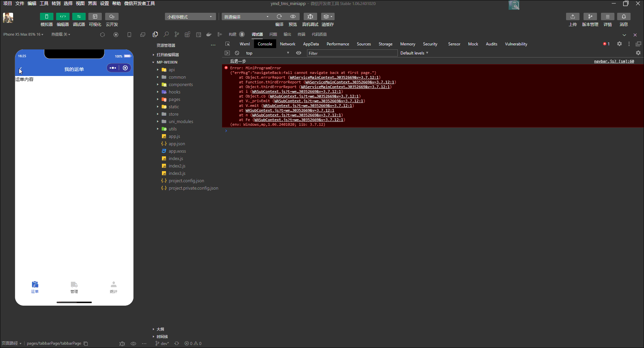Open the Sources devtools tab

pos(364,44)
